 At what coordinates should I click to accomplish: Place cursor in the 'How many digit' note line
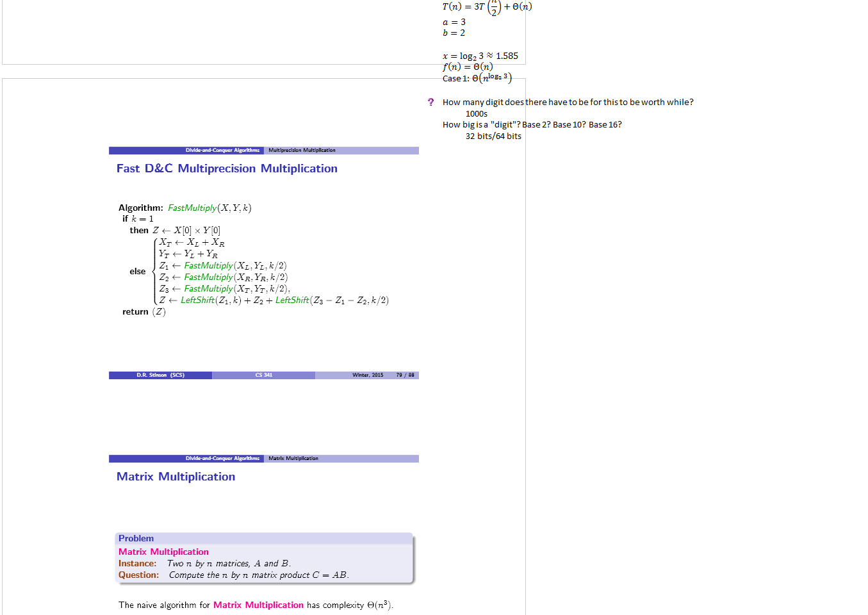click(568, 102)
